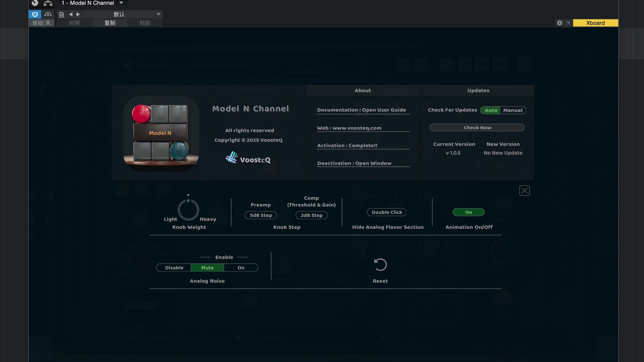Viewport: 644px width, 362px height.
Task: Go to previous preset arrow
Action: tap(71, 14)
